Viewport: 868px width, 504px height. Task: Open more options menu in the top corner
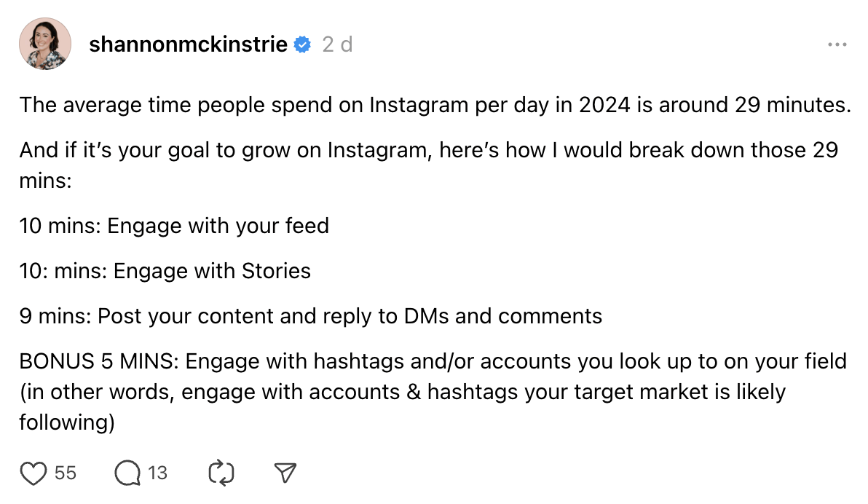coord(839,45)
